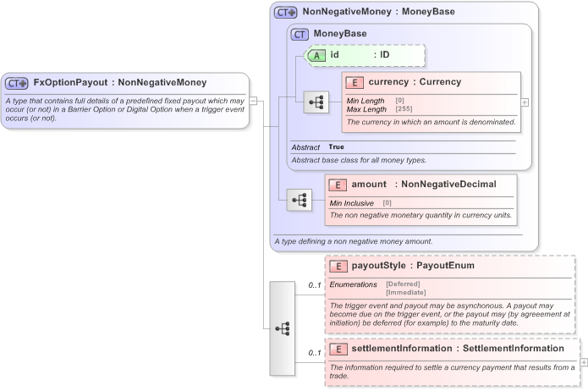Click the E icon of payoutStyle element

338,267
